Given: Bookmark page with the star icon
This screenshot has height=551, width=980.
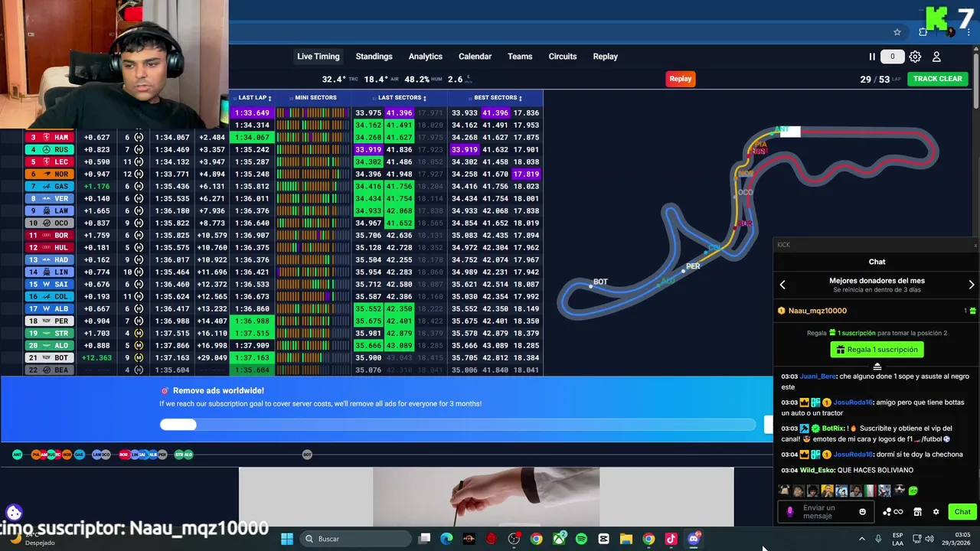Looking at the screenshot, I should (897, 32).
